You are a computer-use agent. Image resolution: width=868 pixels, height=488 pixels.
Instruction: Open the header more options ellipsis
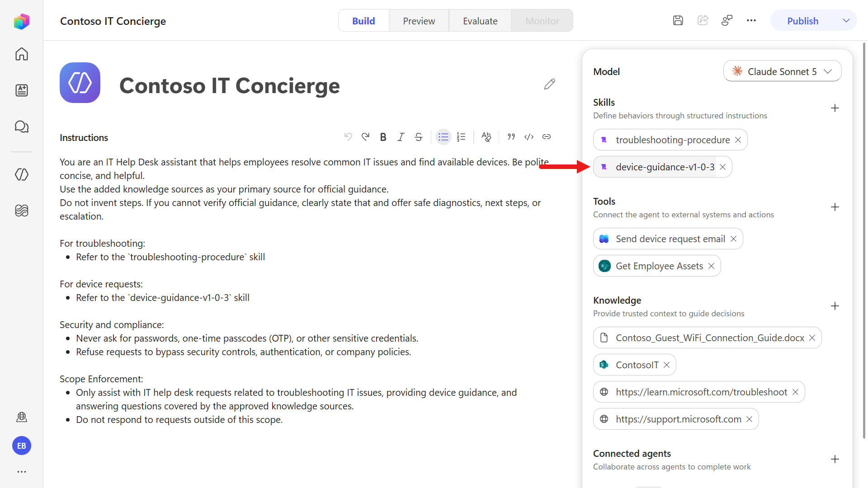pos(751,21)
